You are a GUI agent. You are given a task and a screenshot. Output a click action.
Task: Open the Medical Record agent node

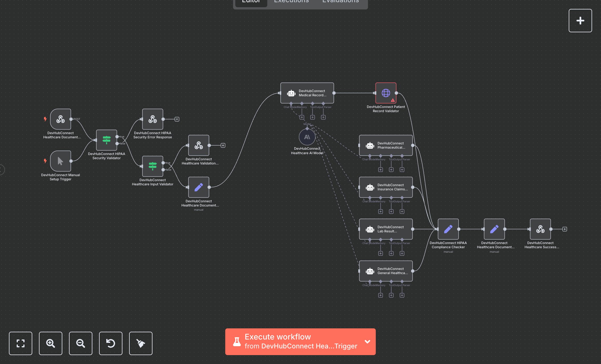(307, 93)
